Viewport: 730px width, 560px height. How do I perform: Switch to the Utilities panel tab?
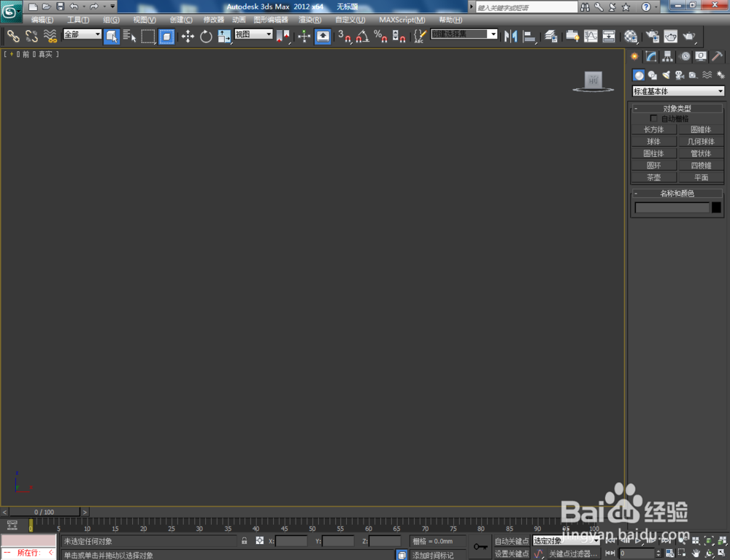(x=718, y=57)
